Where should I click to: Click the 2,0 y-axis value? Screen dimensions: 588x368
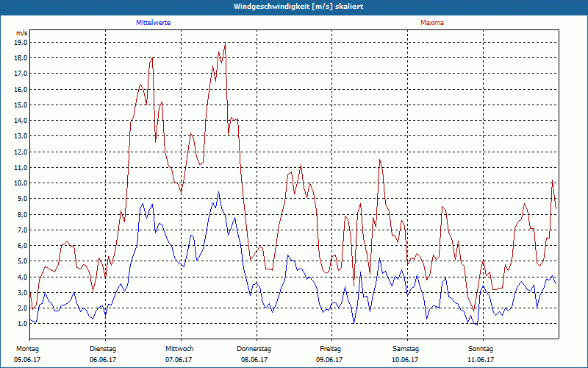(x=23, y=308)
